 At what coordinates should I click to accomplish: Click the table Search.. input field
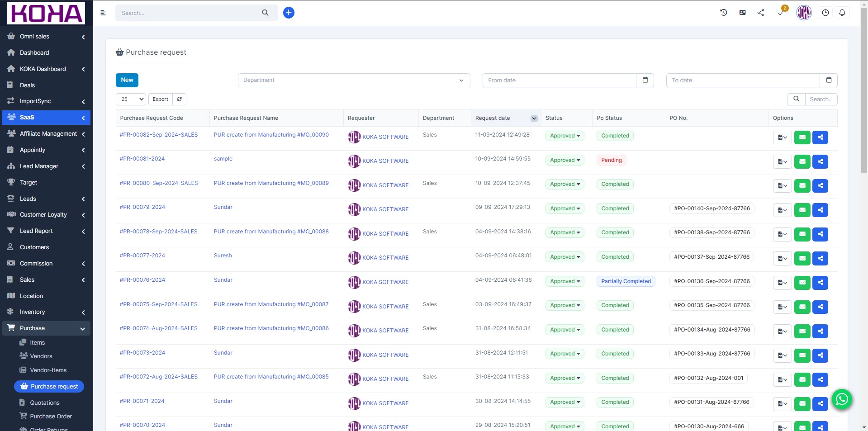tap(821, 99)
